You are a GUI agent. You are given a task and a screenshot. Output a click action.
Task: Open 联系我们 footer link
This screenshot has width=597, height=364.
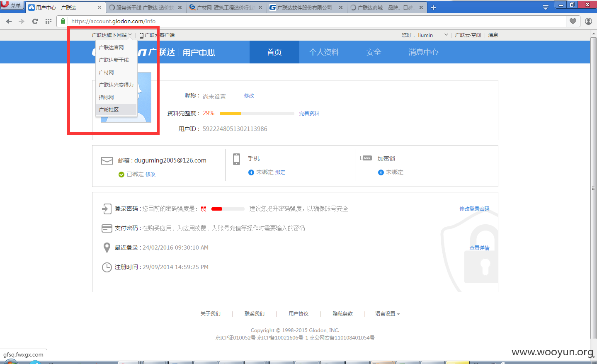tap(255, 314)
